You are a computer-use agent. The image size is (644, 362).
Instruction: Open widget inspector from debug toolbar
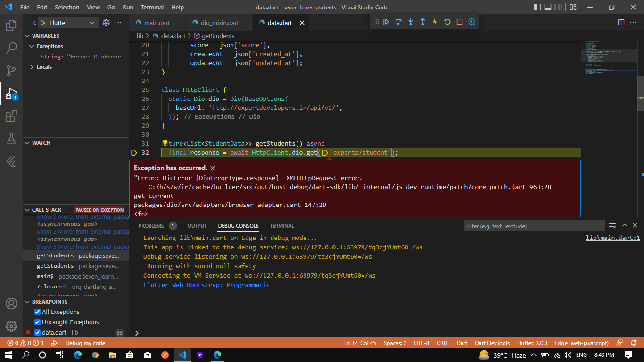pyautogui.click(x=472, y=22)
